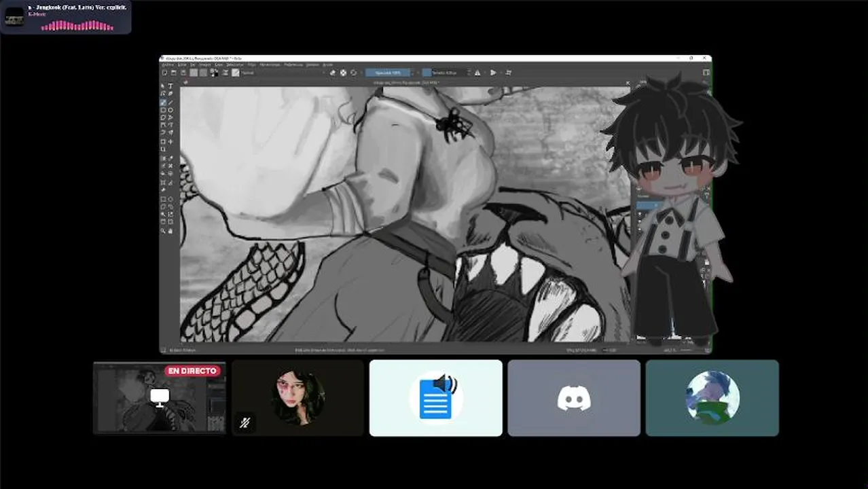Select the Ellipse shape tool

[170, 110]
